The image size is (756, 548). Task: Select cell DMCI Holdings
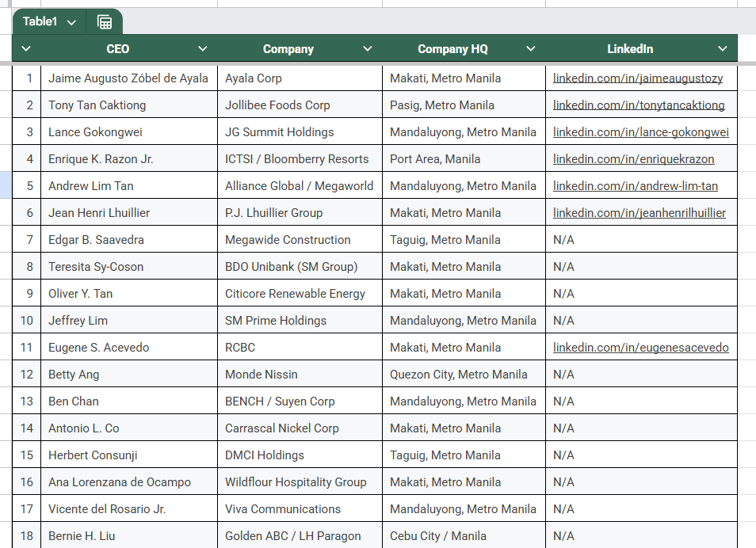[x=300, y=455]
